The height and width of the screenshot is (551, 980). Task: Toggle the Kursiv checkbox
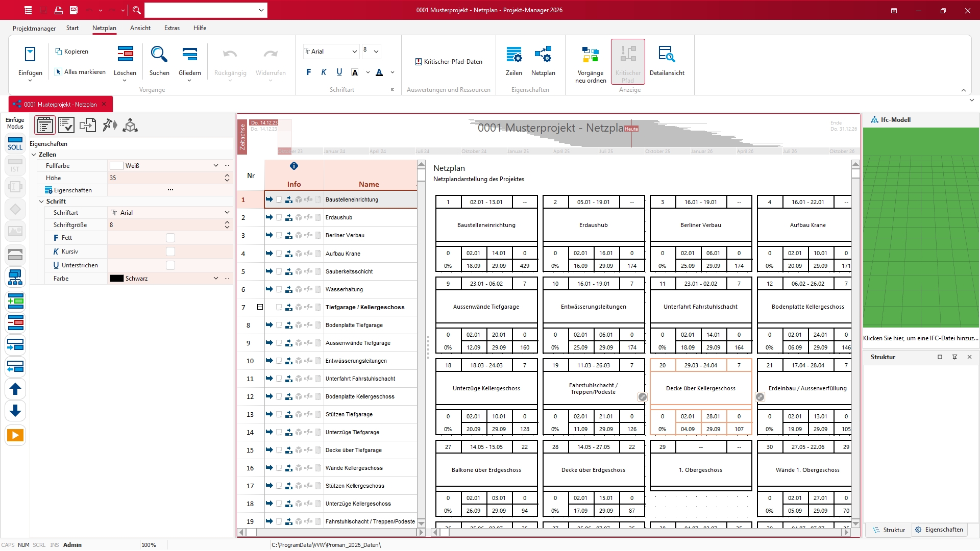click(x=170, y=252)
